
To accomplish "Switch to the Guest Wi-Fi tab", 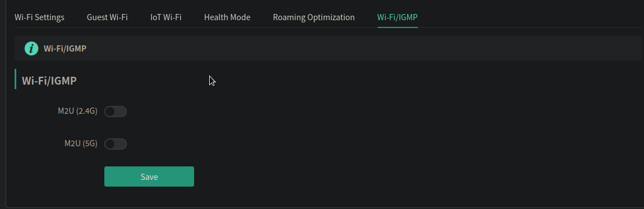I will click(107, 17).
